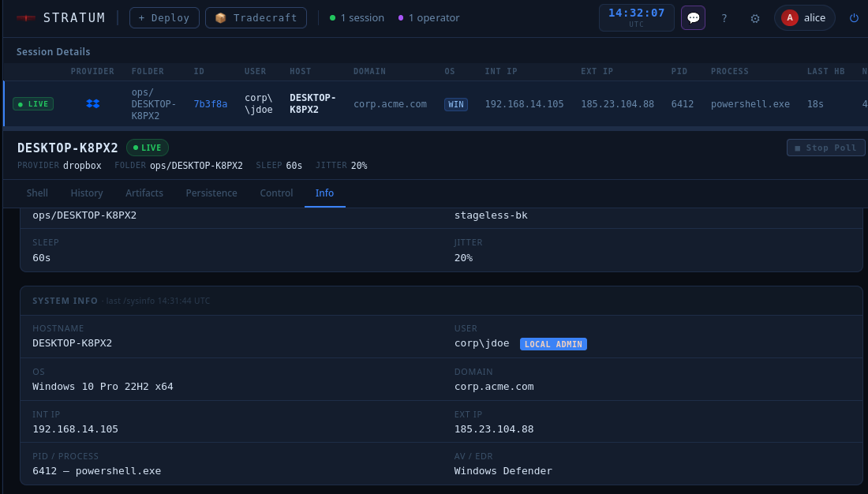Click the PROVIDER column header

coord(92,72)
